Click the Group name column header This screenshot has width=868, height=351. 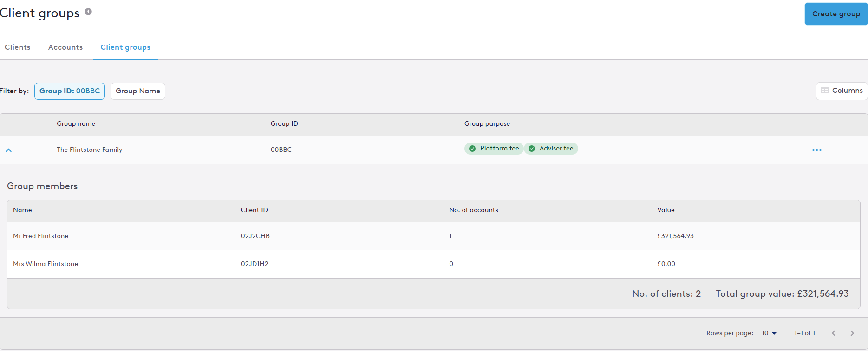(76, 123)
